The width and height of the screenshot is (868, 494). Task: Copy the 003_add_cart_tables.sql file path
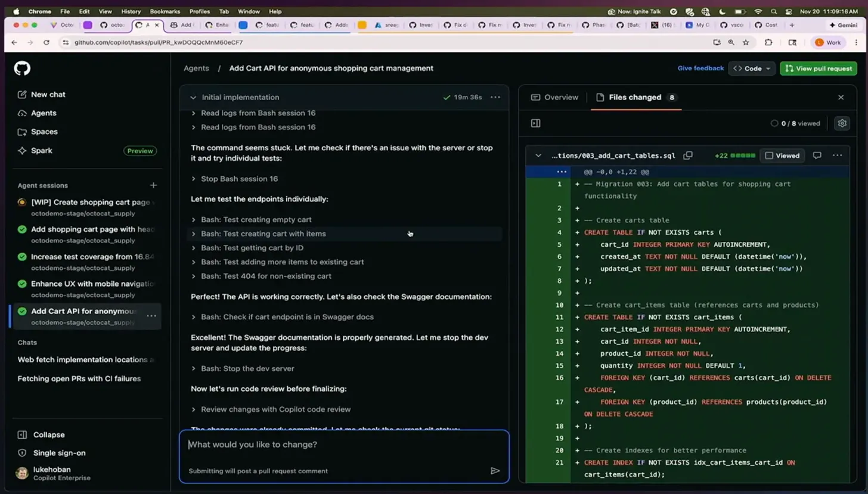click(688, 155)
